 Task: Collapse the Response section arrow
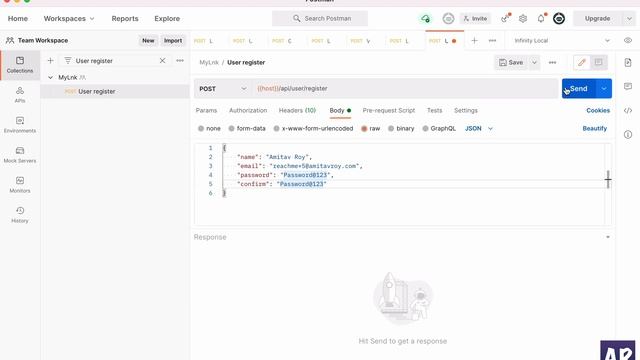(x=608, y=237)
